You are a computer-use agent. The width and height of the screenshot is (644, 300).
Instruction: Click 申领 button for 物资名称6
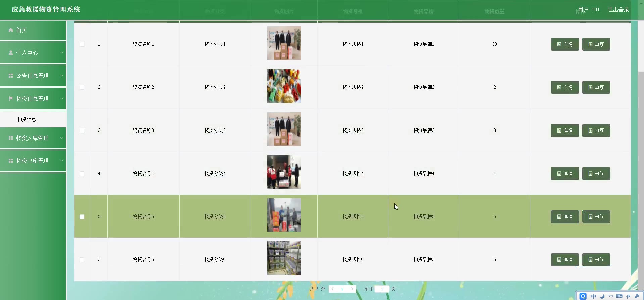(596, 260)
